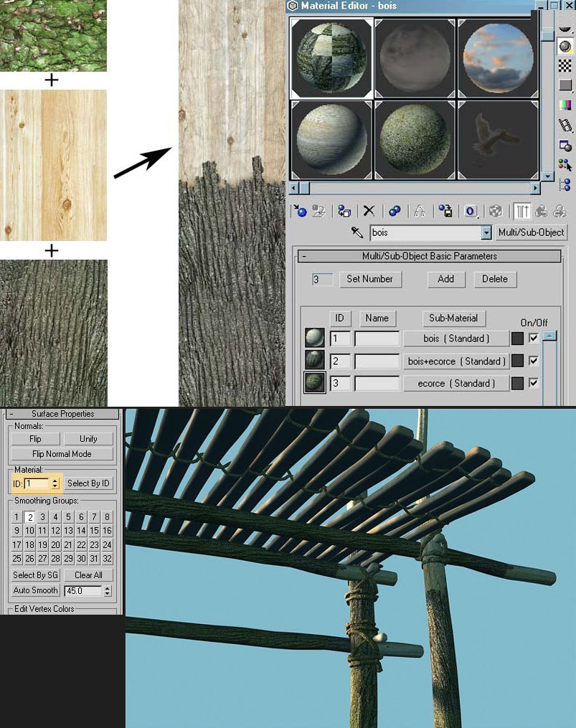Click Assign Material to Selection icon

coord(344,212)
